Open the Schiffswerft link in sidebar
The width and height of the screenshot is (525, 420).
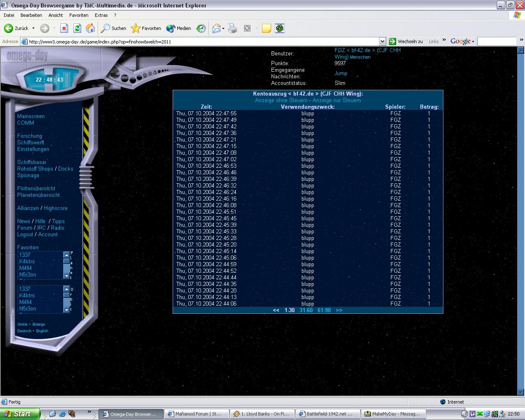(x=30, y=142)
